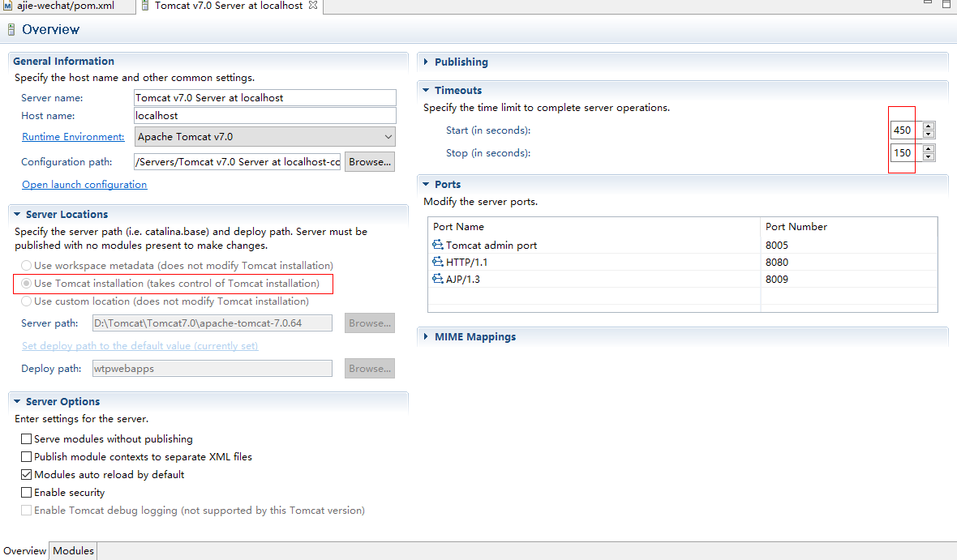Close the Tomcat v7.0 Server editor tab
This screenshot has width=957, height=560.
(x=313, y=5)
